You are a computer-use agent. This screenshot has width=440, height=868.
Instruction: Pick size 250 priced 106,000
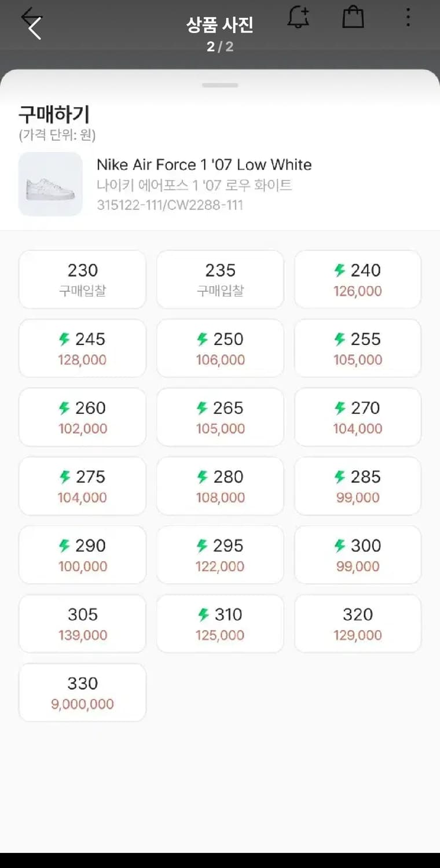point(220,348)
